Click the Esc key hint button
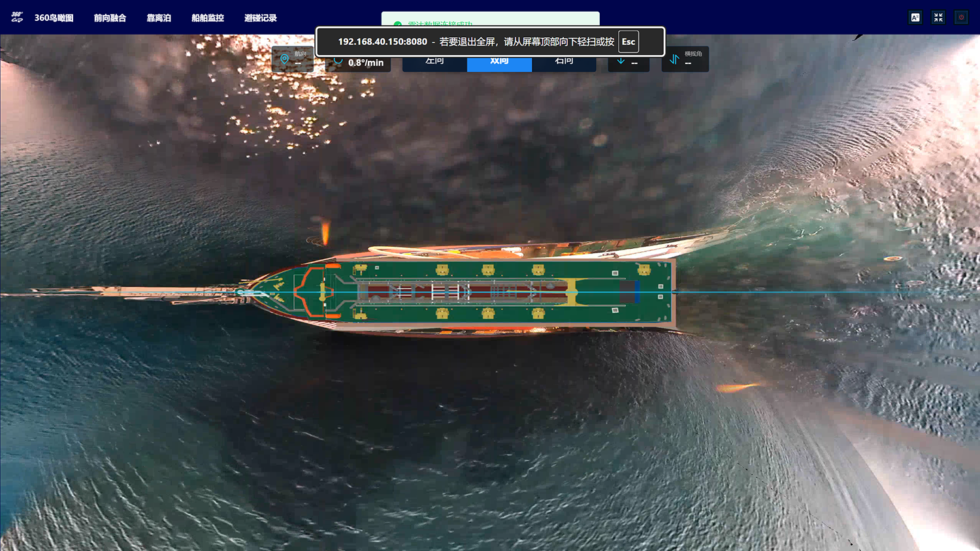Image resolution: width=980 pixels, height=551 pixels. (x=629, y=42)
